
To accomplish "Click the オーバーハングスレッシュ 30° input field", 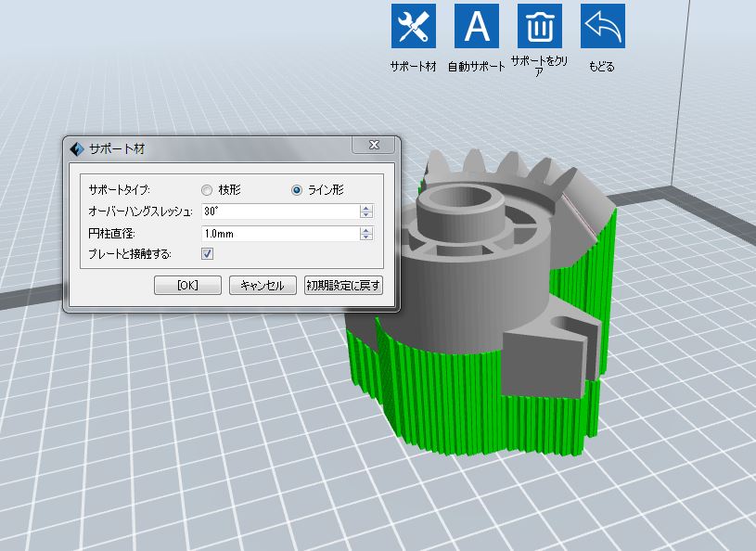I will (x=278, y=211).
